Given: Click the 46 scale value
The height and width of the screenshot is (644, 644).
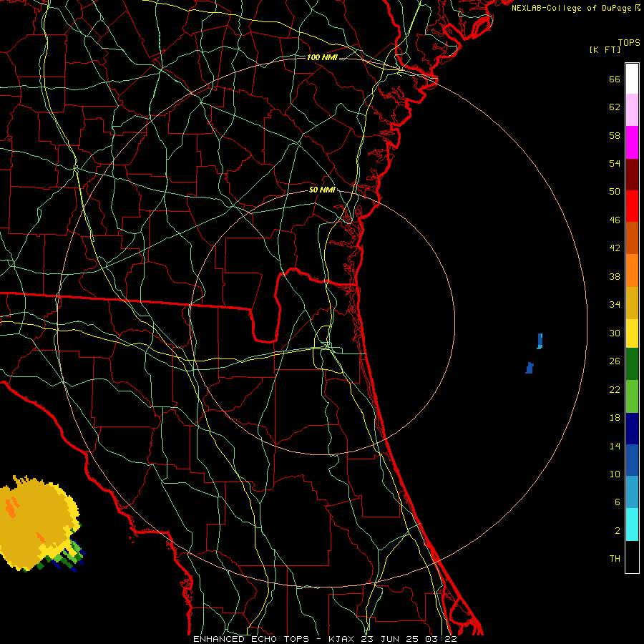Looking at the screenshot, I should (615, 220).
